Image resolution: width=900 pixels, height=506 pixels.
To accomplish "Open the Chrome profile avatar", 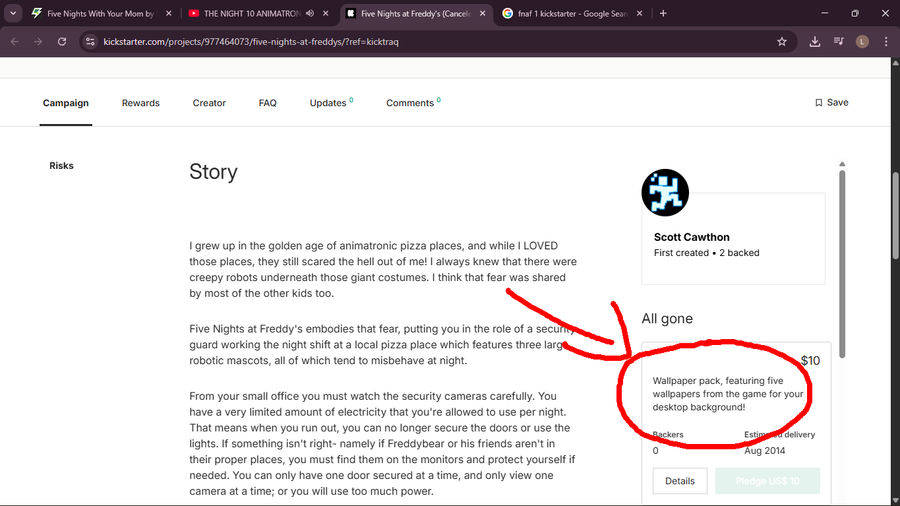I will point(862,41).
